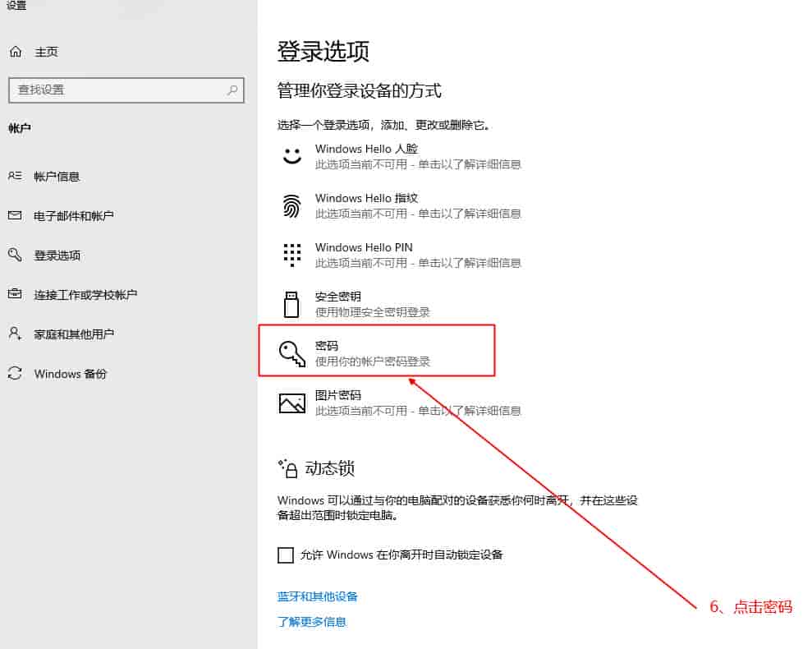The height and width of the screenshot is (649, 812).
Task: Click the password key icon
Action: click(292, 353)
